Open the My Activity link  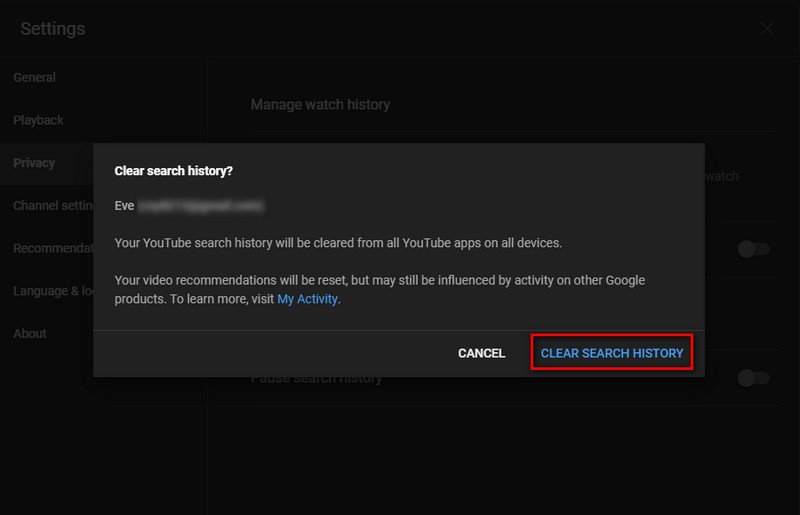(307, 299)
